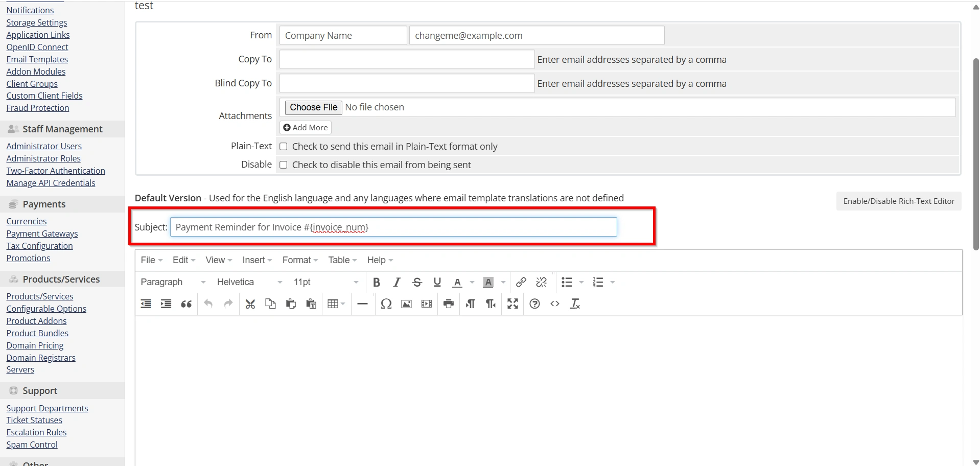This screenshot has height=466, width=980.
Task: Set left-to-right text direction
Action: pyautogui.click(x=471, y=304)
